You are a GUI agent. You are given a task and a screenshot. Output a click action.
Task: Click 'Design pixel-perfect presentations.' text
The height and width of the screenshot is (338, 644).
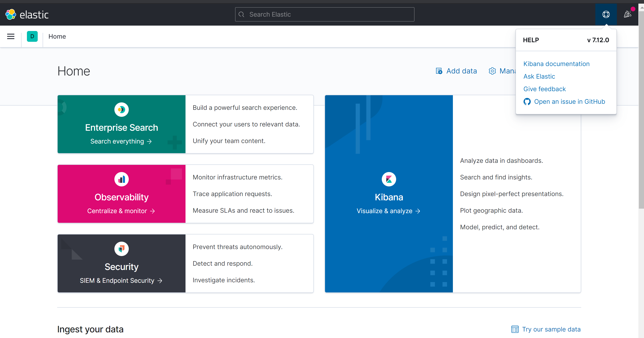click(x=512, y=194)
